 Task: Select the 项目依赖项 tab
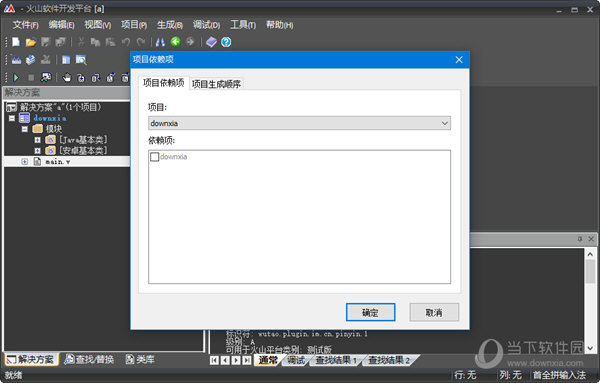tap(163, 83)
